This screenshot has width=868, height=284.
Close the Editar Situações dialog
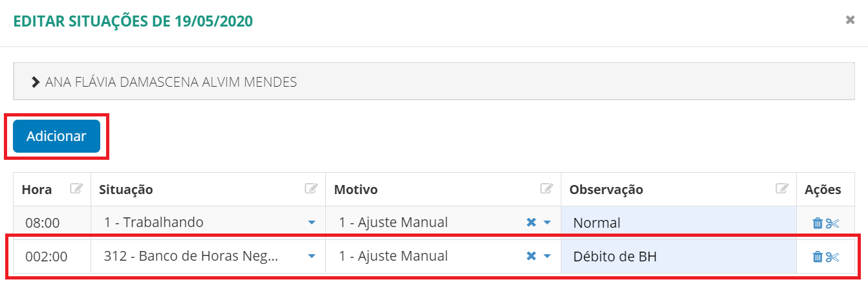[851, 20]
